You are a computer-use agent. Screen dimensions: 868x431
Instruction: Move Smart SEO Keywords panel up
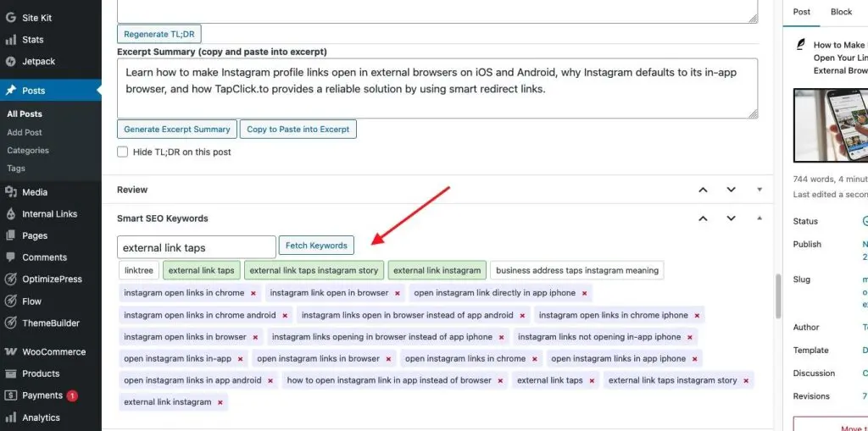coord(703,218)
